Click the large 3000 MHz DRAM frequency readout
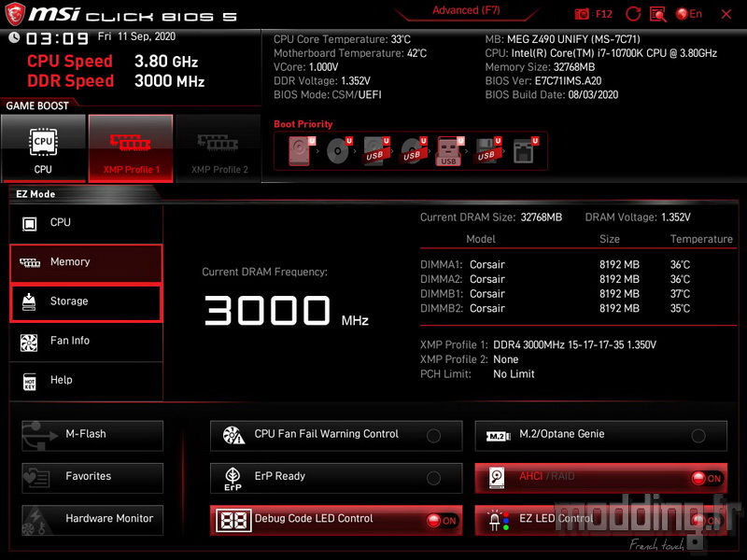 pos(287,311)
